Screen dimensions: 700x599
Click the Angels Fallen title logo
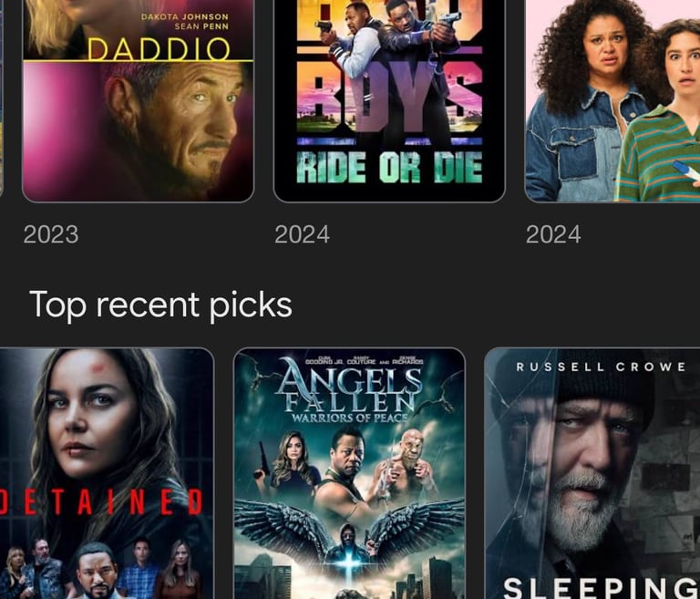pos(349,390)
